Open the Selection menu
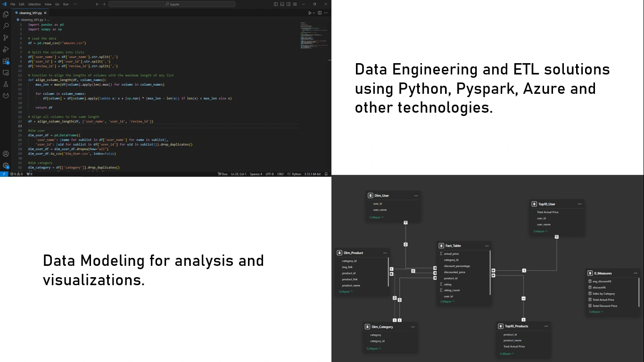The image size is (644, 362). (x=34, y=4)
